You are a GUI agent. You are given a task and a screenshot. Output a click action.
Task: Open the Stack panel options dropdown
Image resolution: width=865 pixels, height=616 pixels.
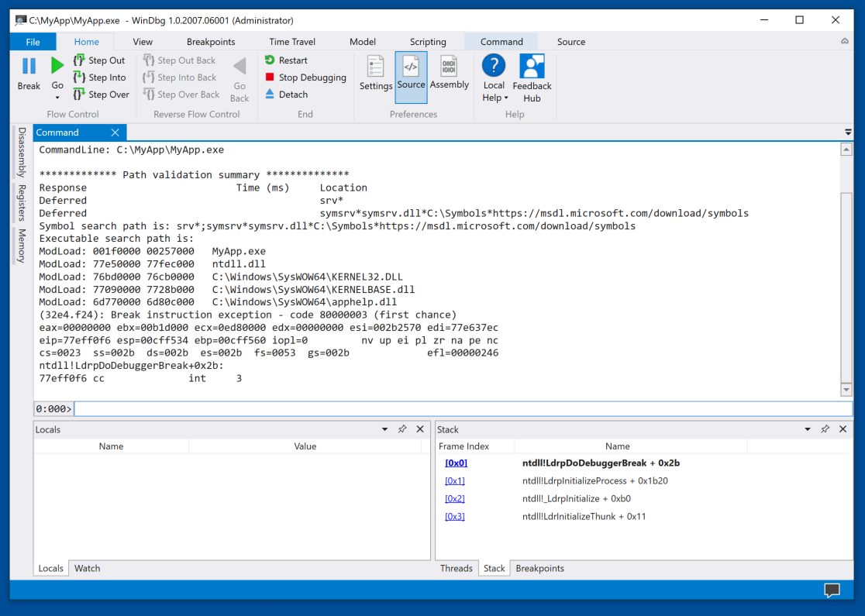pos(808,429)
